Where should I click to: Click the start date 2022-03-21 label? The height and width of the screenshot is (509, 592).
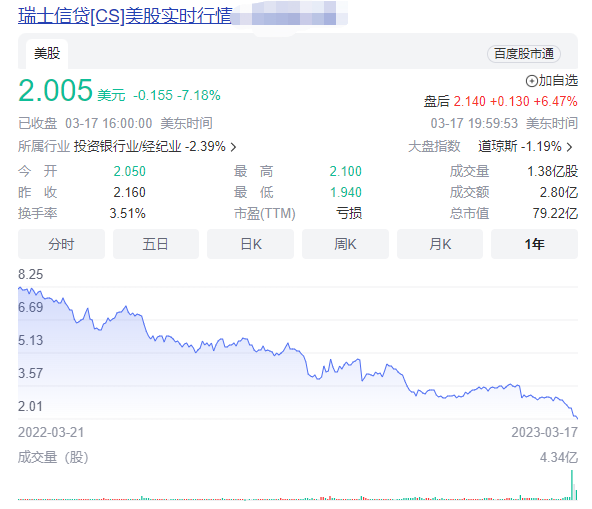coord(51,432)
